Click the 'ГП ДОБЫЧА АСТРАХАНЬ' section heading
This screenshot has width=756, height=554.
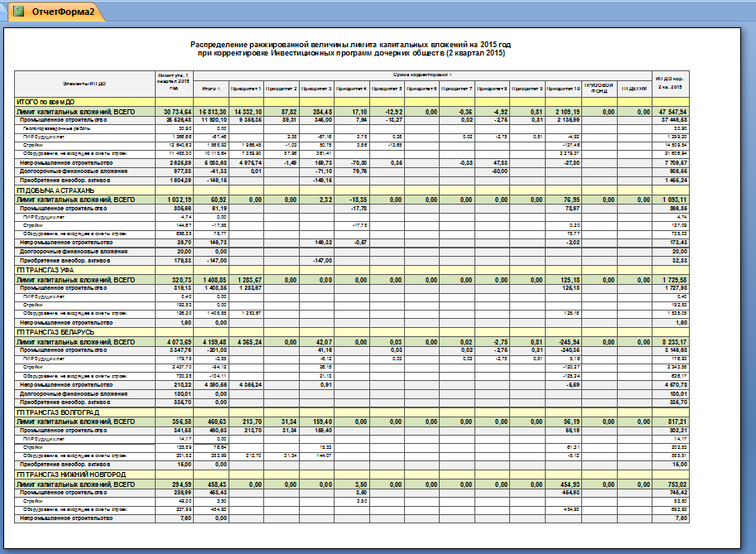55,190
